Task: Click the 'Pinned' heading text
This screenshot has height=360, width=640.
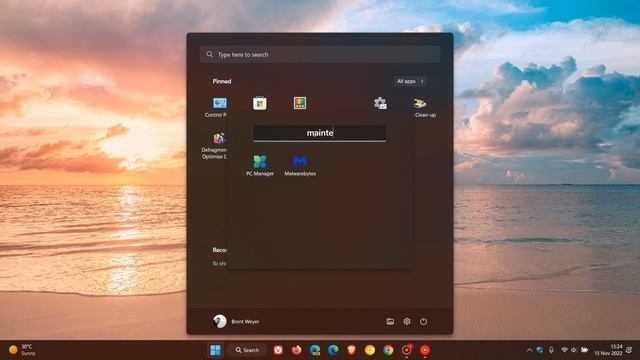Action: [x=222, y=81]
